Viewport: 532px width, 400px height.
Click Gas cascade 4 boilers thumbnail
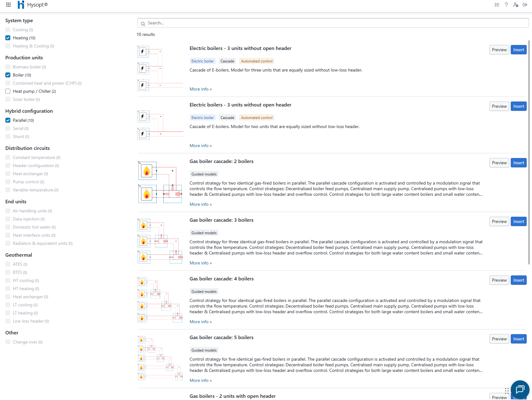160,300
